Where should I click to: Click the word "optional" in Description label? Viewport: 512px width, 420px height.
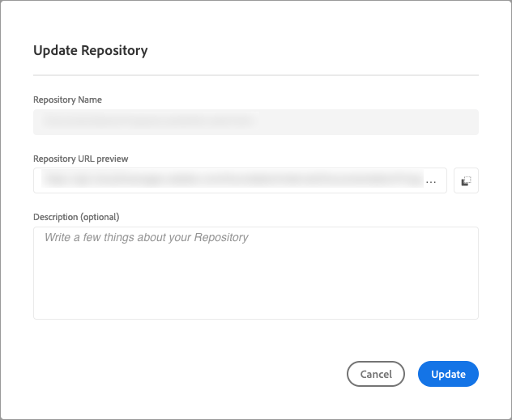pos(99,217)
